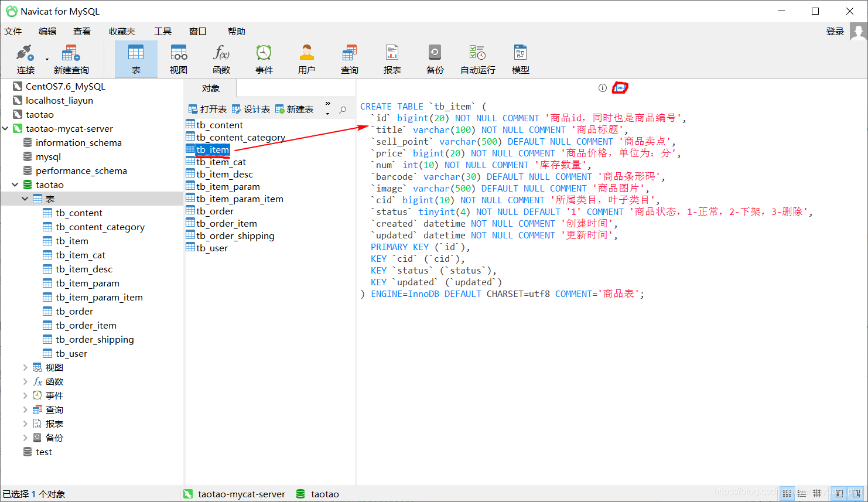Open the 编辑 menu

coord(47,31)
